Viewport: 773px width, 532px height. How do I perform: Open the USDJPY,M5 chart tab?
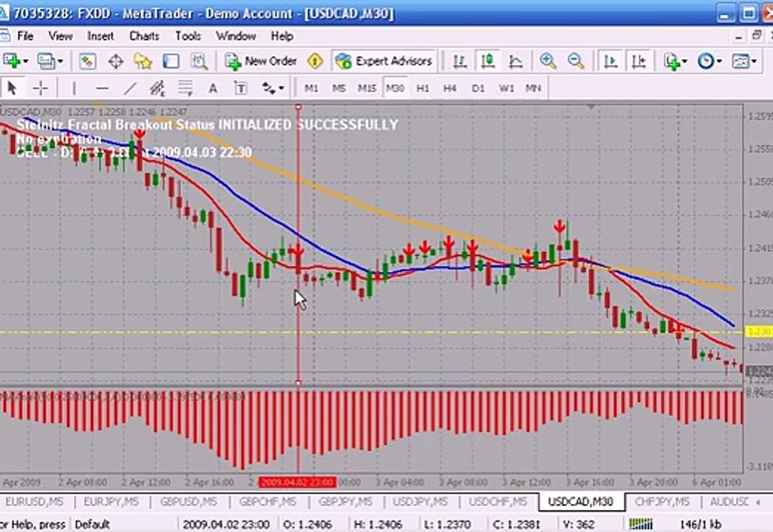(x=420, y=502)
